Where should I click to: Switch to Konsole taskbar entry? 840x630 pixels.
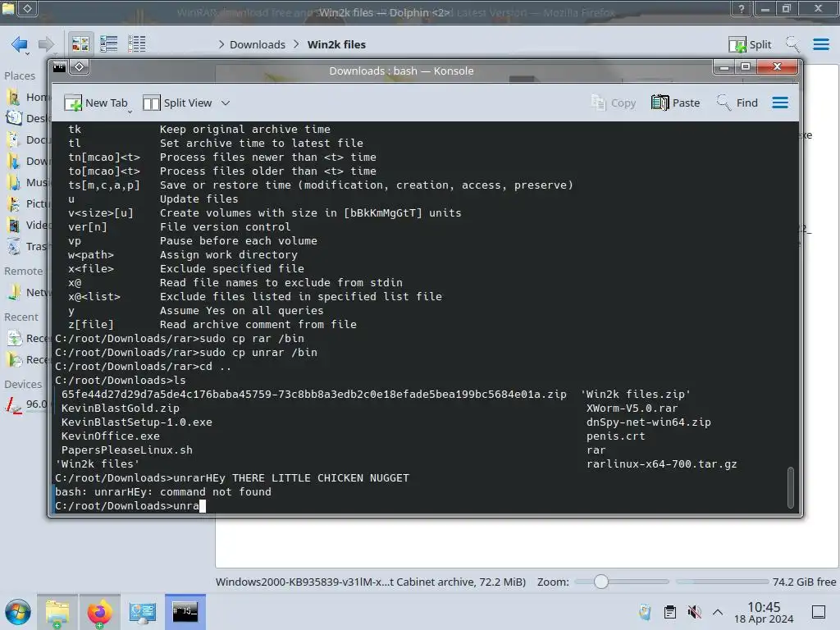coord(185,612)
